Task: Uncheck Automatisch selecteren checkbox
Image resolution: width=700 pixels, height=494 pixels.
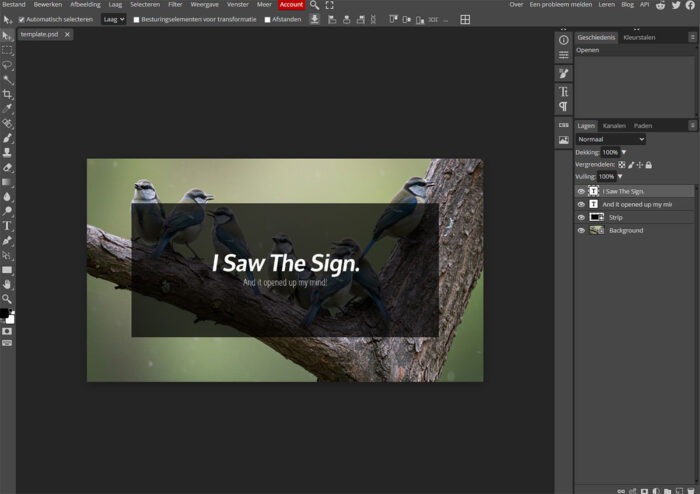Action: pos(21,20)
